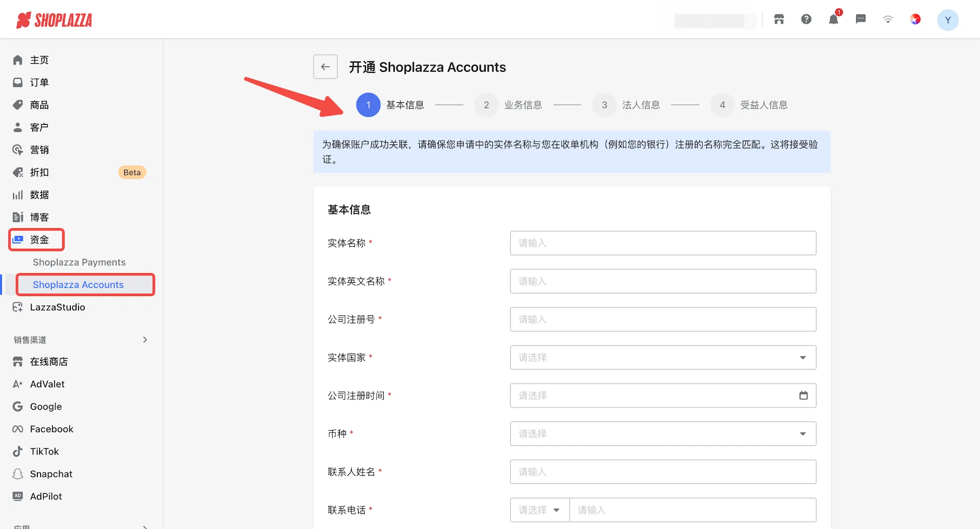Click the Google G icon

coord(18,407)
